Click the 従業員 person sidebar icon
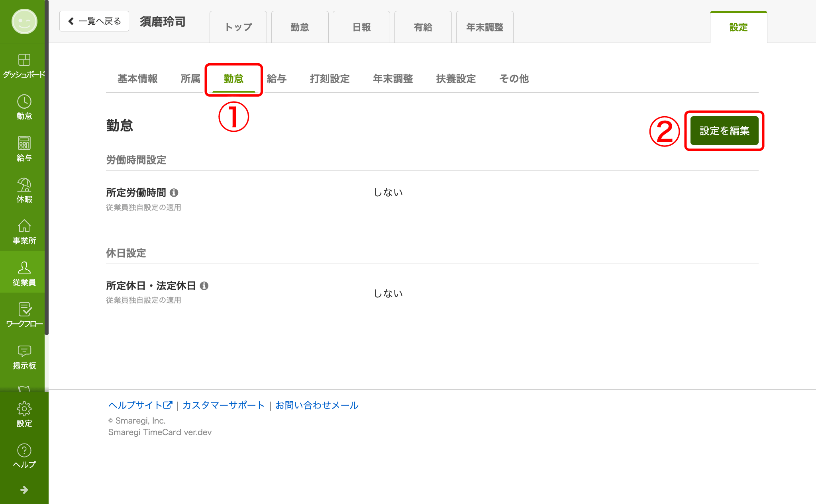This screenshot has width=816, height=504. pos(24,268)
